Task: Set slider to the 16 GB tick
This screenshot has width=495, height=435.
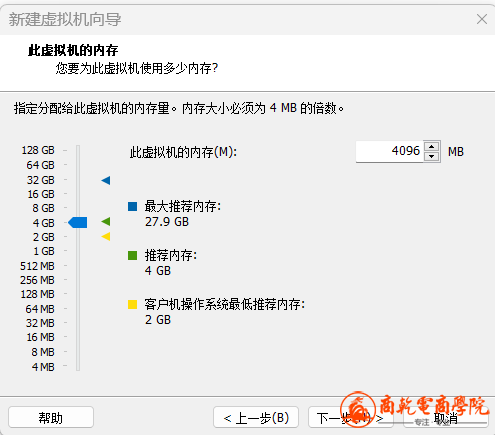Action: pyautogui.click(x=78, y=194)
